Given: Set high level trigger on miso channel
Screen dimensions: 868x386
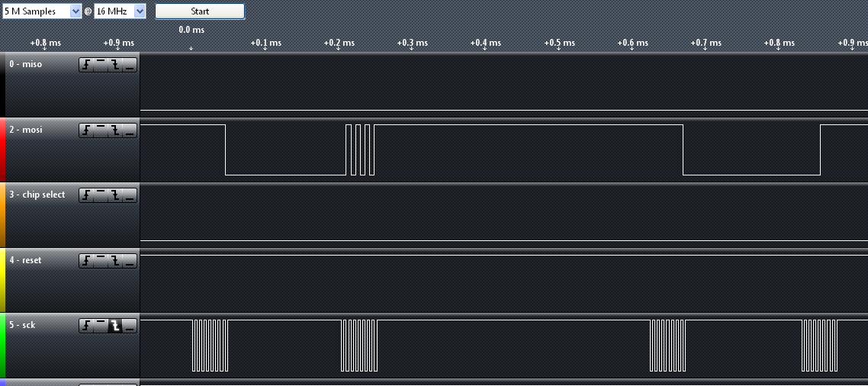Looking at the screenshot, I should pyautogui.click(x=101, y=66).
